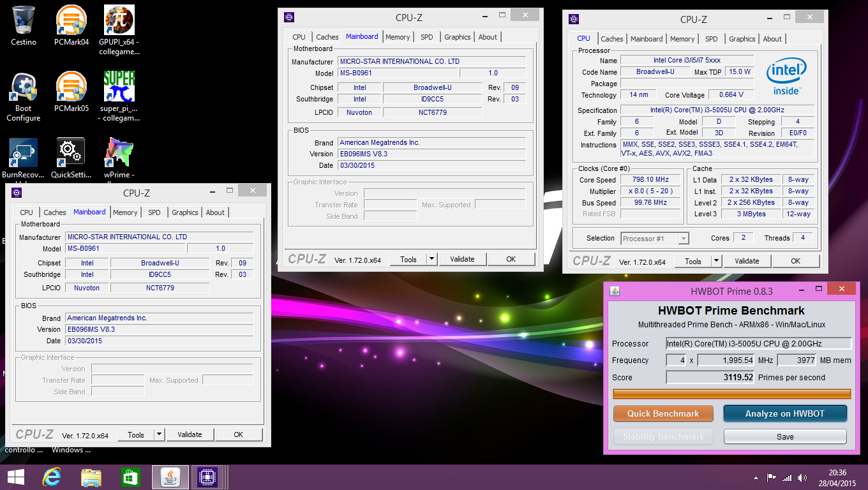Image resolution: width=868 pixels, height=490 pixels.
Task: Click the middle CPU-Z window title icon
Action: click(x=289, y=17)
